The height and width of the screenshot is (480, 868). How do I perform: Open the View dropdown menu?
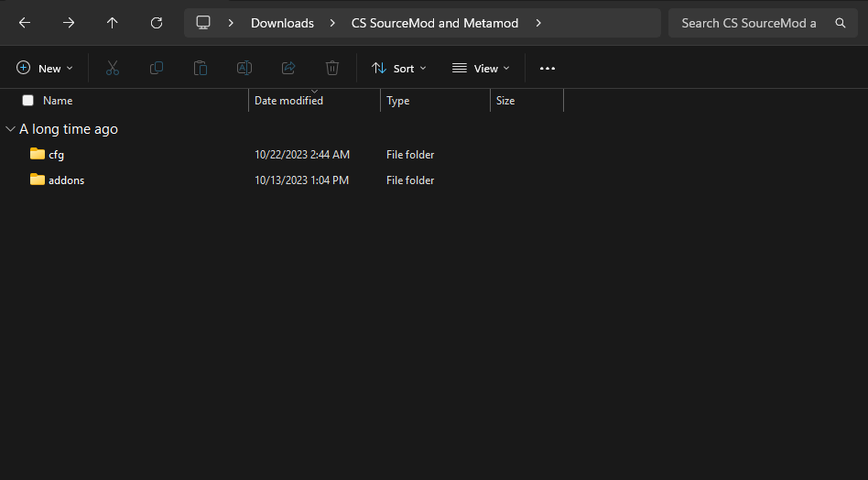[x=481, y=68]
